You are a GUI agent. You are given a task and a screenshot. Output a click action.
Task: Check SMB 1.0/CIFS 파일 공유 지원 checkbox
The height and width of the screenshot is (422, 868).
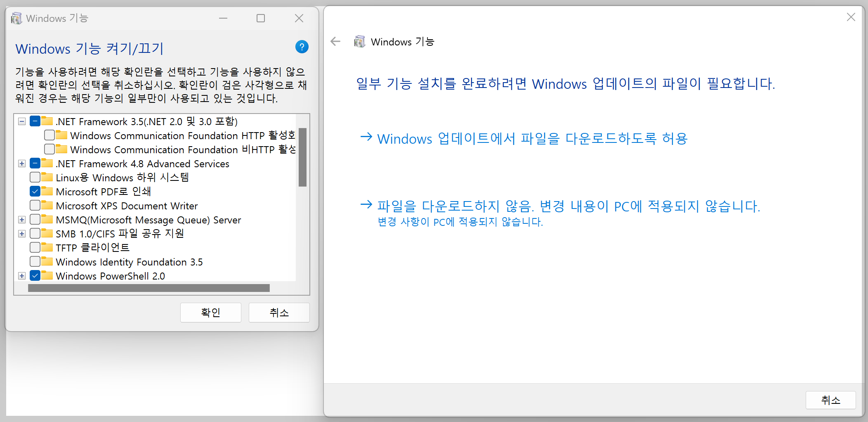(35, 234)
